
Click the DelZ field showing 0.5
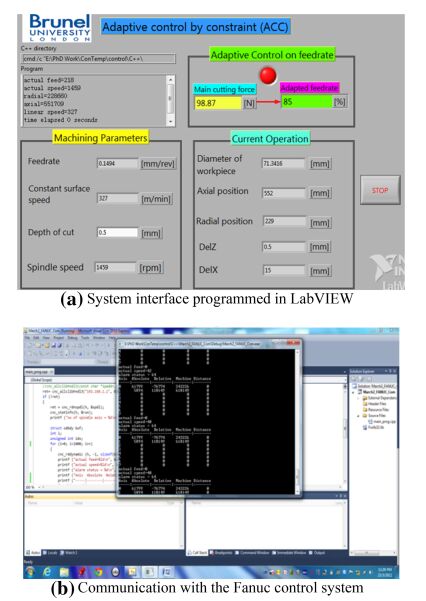coord(284,246)
